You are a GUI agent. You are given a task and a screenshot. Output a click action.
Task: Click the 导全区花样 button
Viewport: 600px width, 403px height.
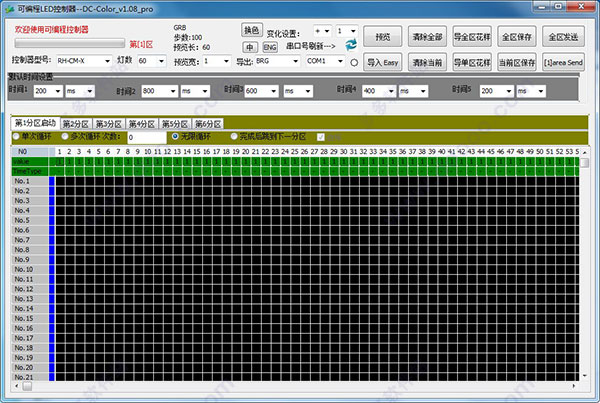[x=472, y=37]
